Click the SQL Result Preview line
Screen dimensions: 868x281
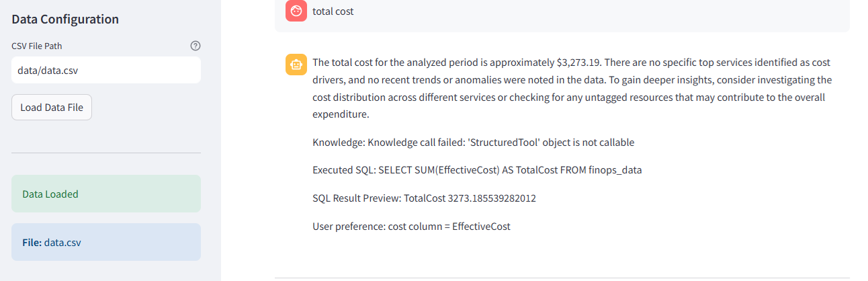tap(424, 198)
